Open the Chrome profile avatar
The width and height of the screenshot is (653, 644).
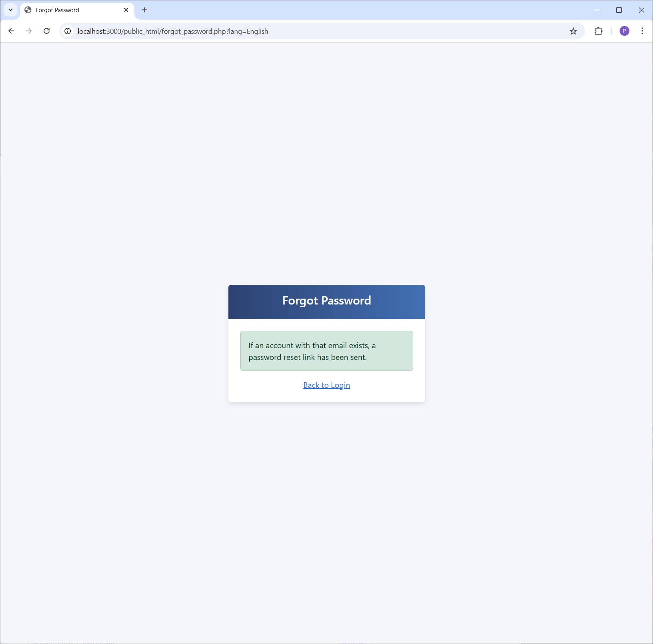tap(624, 31)
